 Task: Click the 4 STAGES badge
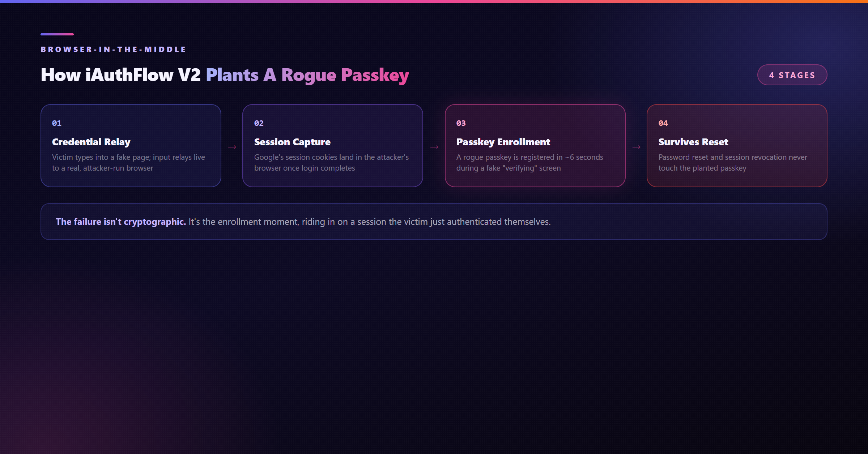[x=792, y=75]
